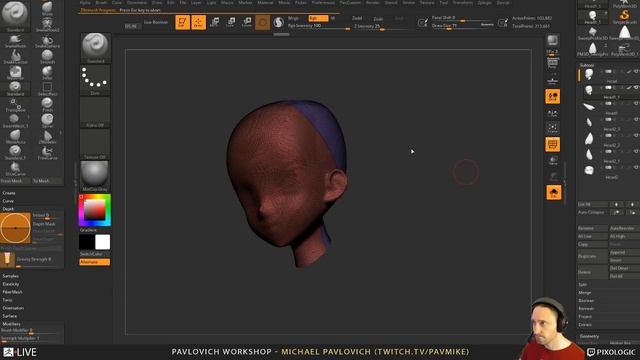Select the SelectRect brush
The width and height of the screenshot is (640, 360).
click(47, 89)
